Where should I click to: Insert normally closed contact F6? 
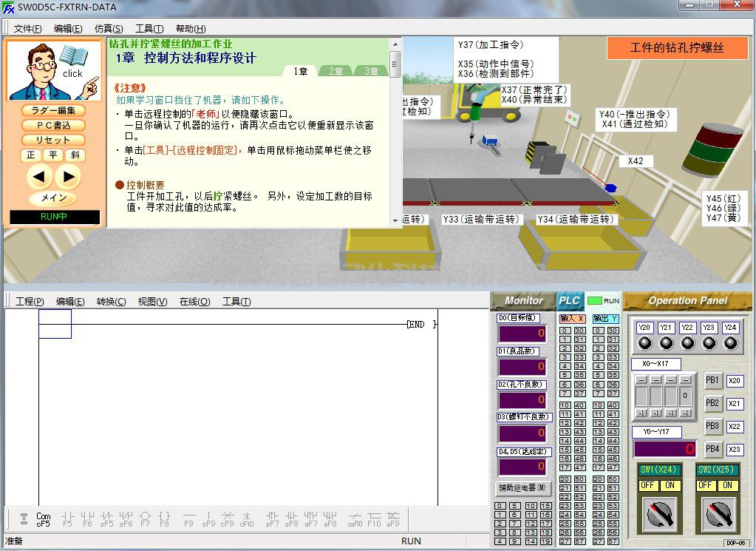coord(87,518)
